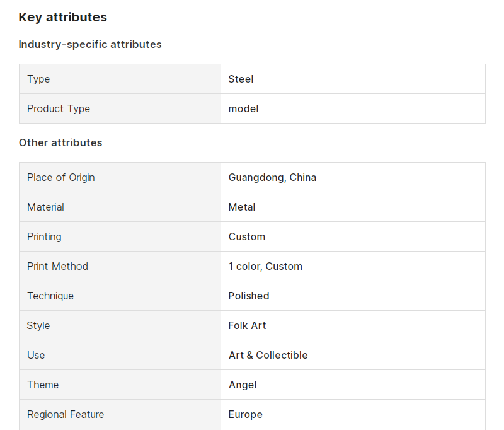The width and height of the screenshot is (504, 430).
Task: Click the Regional Feature label
Action: [66, 415]
